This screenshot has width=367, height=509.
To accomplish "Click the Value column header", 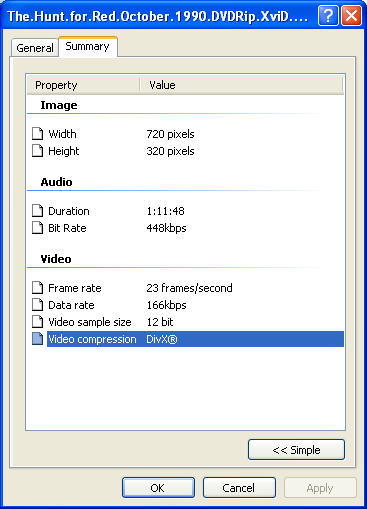I will (x=241, y=85).
